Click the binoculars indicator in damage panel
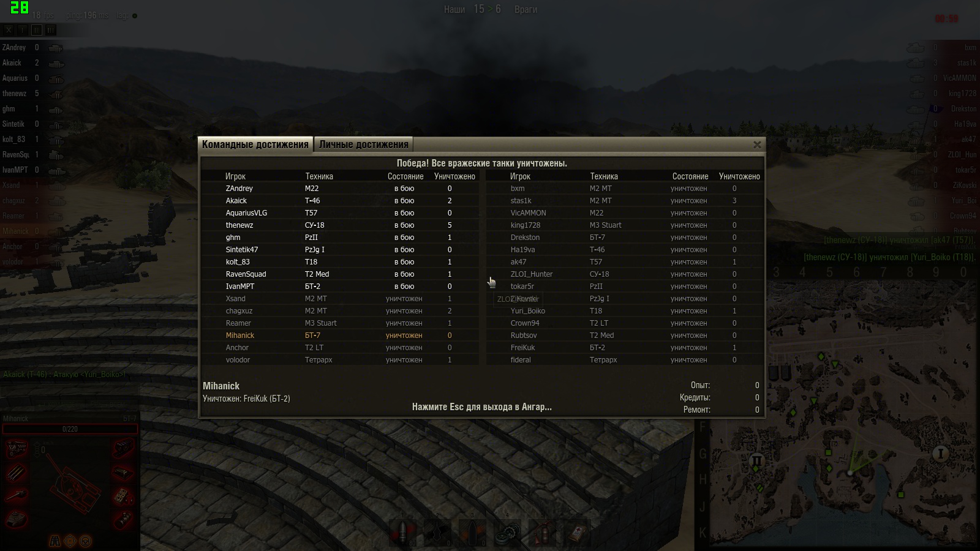Screen dimensions: 980x551 tap(55, 541)
